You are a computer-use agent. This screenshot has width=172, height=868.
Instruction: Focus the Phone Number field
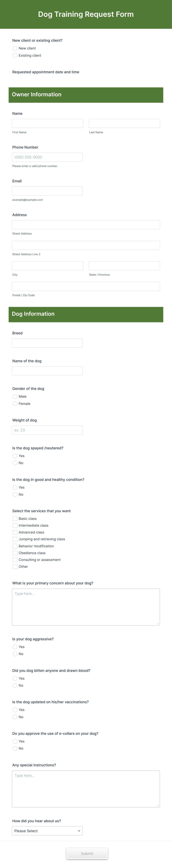tap(47, 157)
